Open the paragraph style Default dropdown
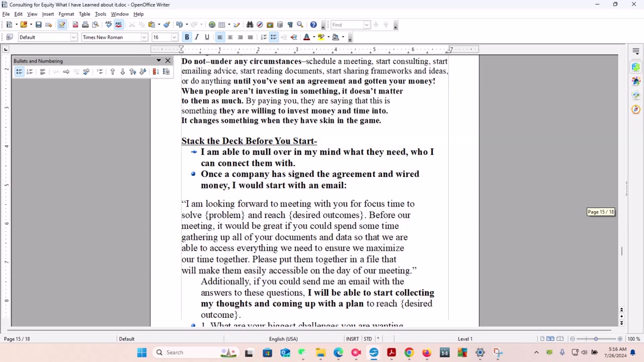Viewport: 644px width, 362px height. [x=73, y=37]
